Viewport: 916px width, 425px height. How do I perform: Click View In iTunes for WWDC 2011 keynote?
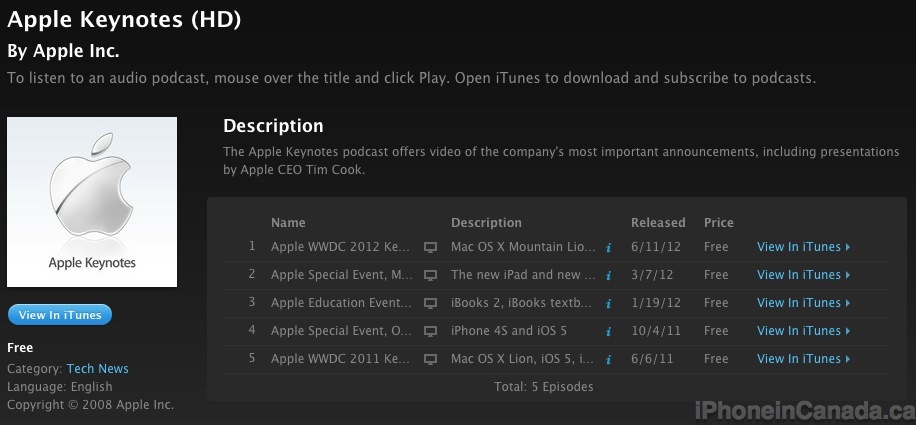[x=803, y=359]
